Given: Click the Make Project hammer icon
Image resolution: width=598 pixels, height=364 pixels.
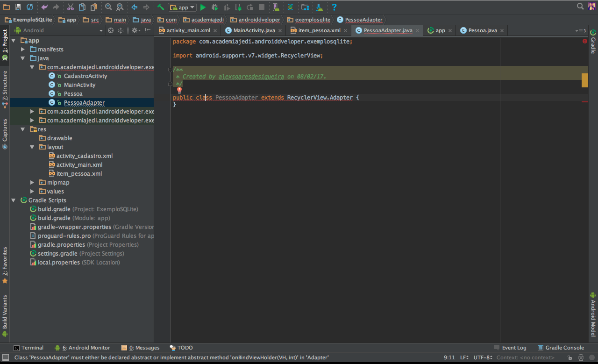Looking at the screenshot, I should coord(160,7).
